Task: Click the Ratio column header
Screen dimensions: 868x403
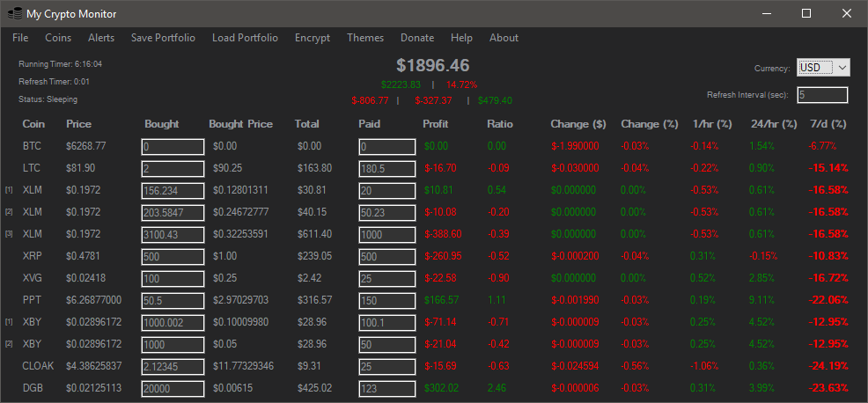Action: pyautogui.click(x=500, y=124)
